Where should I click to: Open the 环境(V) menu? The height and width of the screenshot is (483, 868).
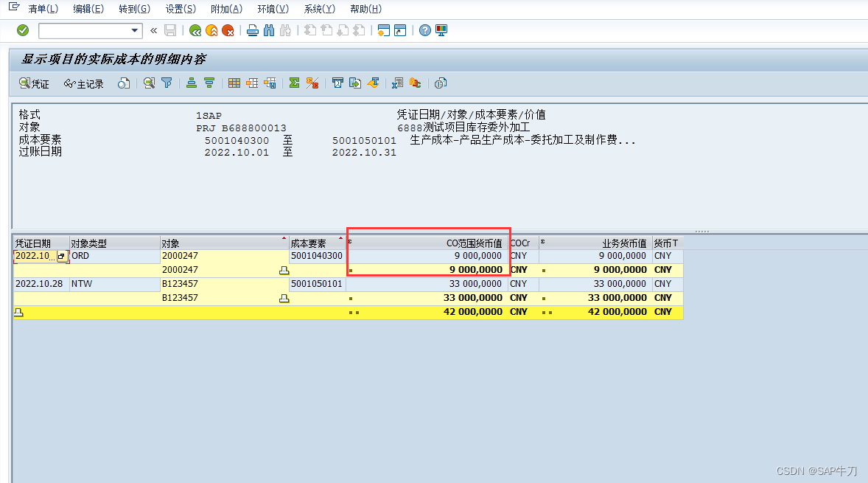point(273,9)
